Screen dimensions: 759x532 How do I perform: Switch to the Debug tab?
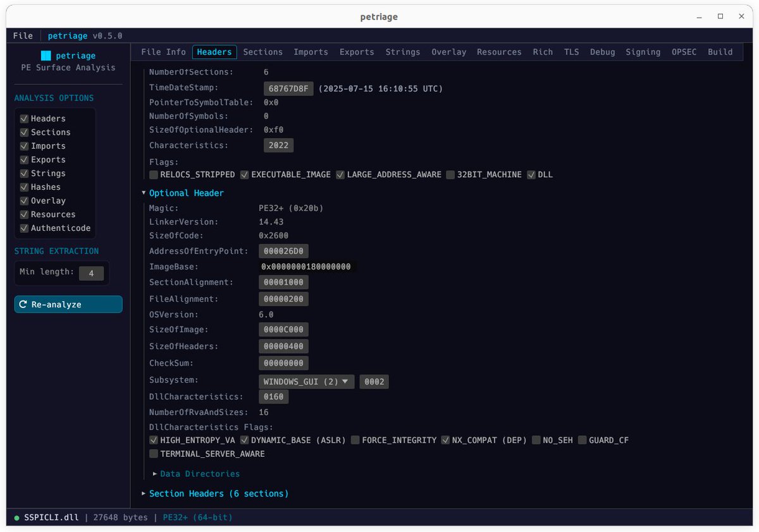click(602, 52)
